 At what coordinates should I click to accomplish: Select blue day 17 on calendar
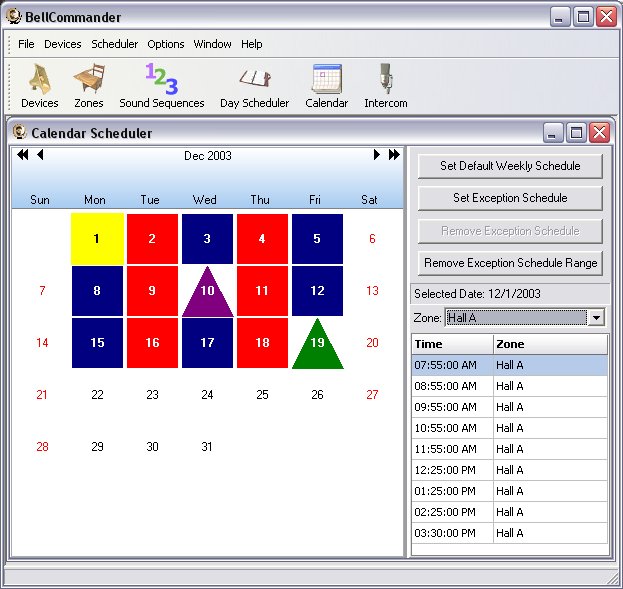coord(207,343)
